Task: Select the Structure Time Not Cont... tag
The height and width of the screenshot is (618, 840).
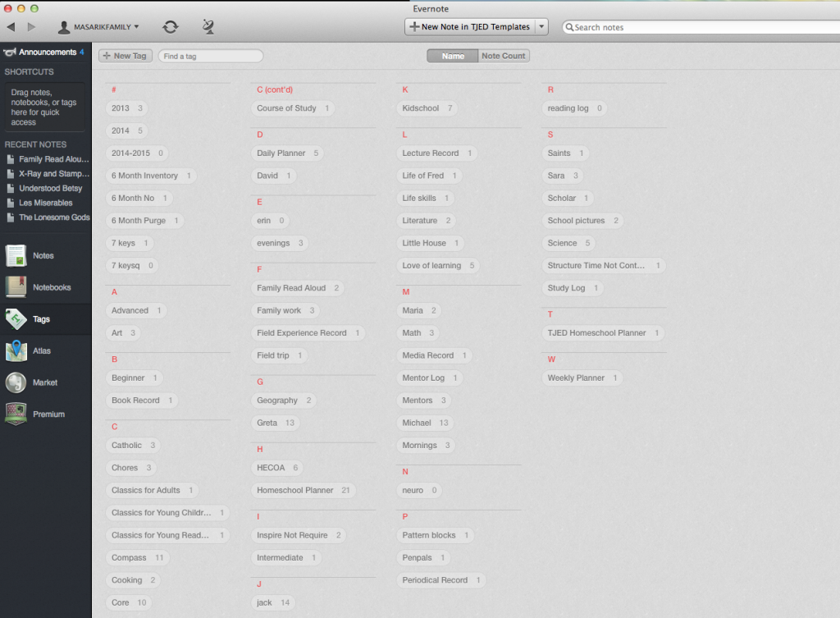Action: (604, 265)
